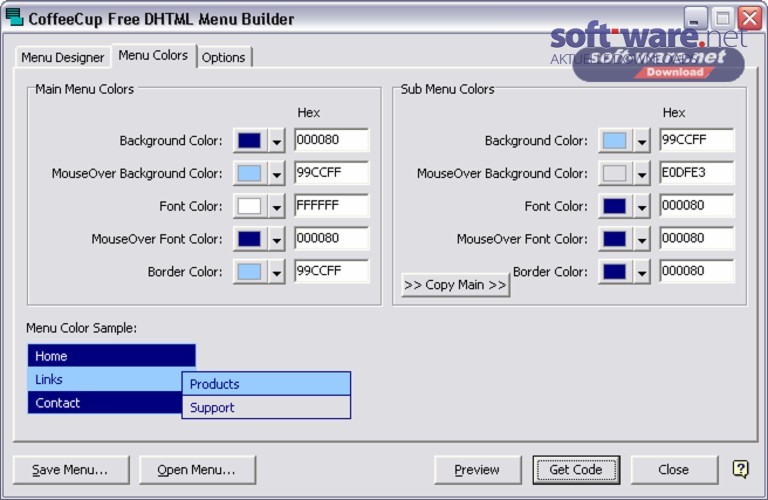This screenshot has width=768, height=500.
Task: Focus Main Menu MouseOver Font Color hex field
Action: tap(332, 238)
